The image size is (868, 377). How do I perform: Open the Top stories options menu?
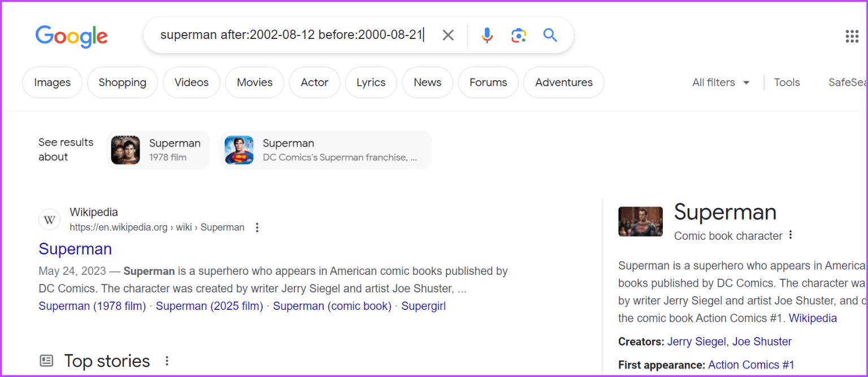point(167,360)
